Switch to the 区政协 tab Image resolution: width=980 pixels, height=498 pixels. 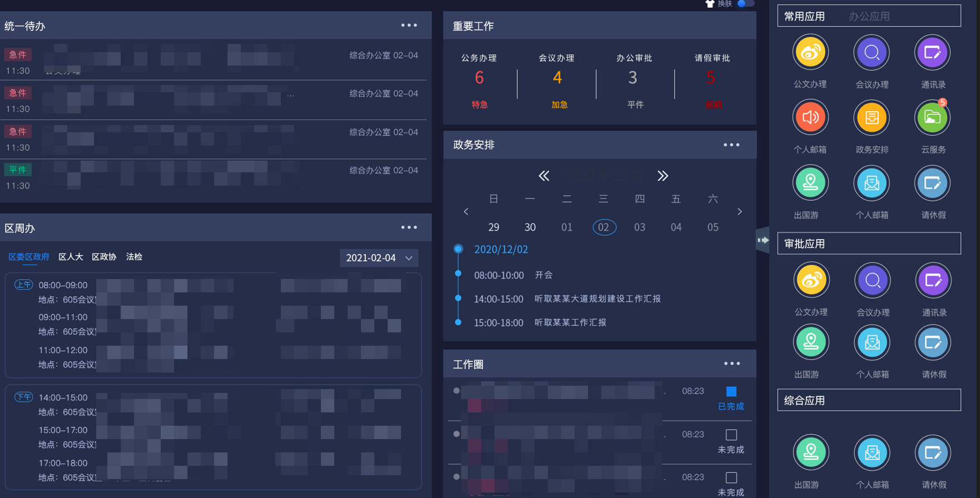(x=104, y=257)
